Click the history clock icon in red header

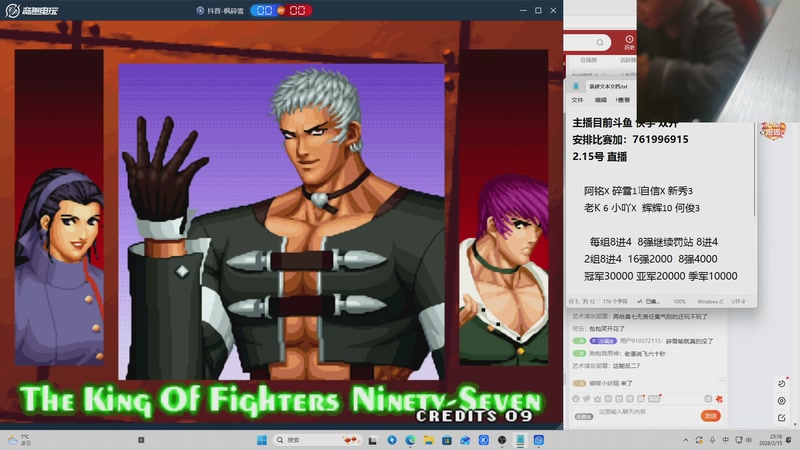(x=629, y=39)
